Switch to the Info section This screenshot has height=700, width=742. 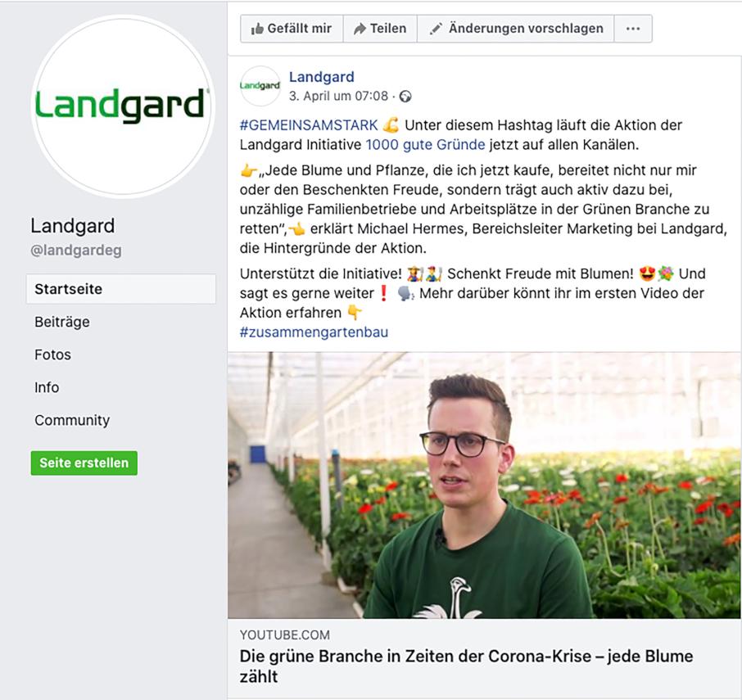click(47, 387)
